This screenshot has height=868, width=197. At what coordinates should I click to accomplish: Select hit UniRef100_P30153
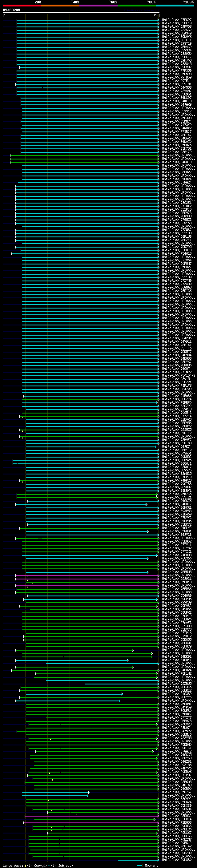[177, 223]
